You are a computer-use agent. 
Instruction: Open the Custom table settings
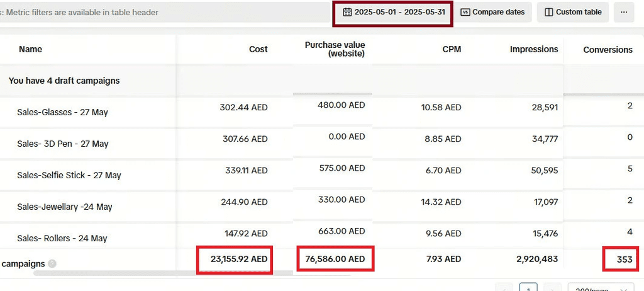pos(572,12)
